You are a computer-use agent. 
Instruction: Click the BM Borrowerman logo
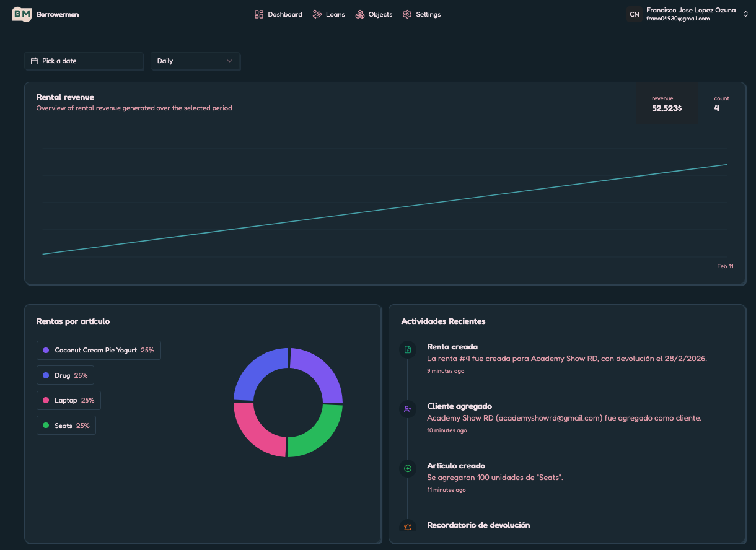[45, 14]
